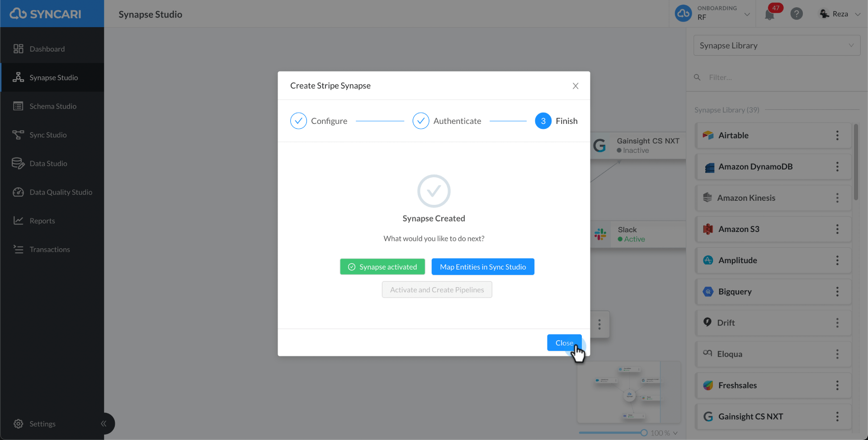Click the Reports chart icon
Screen dimensions: 868x440
click(x=18, y=220)
